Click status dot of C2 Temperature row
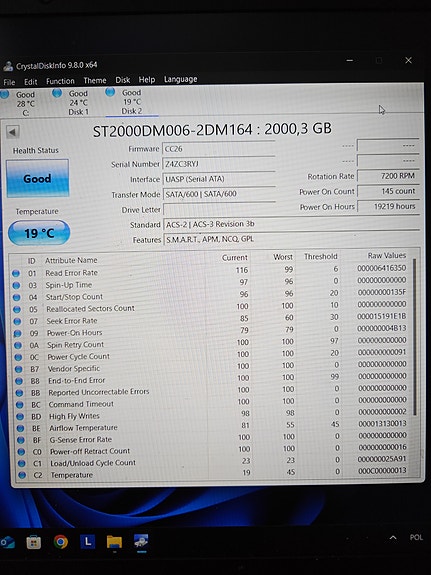 [22, 475]
